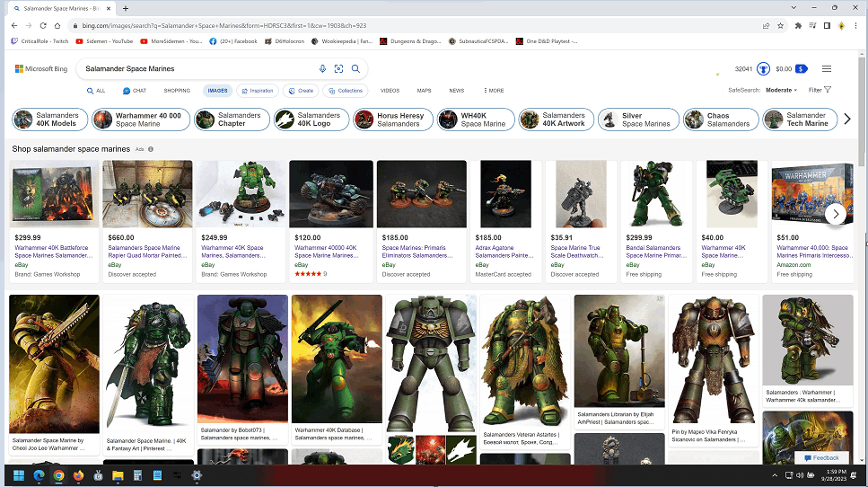
Task: Open File Explorer from taskbar
Action: coord(118,475)
